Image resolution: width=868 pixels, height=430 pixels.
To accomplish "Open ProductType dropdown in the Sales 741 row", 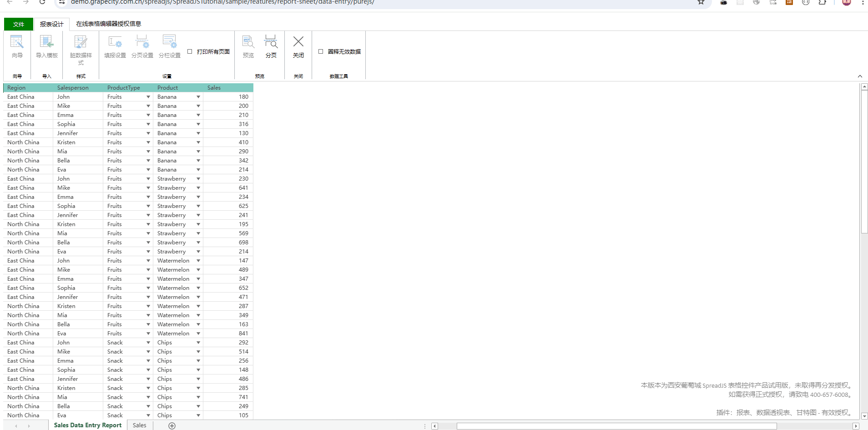I will point(148,397).
